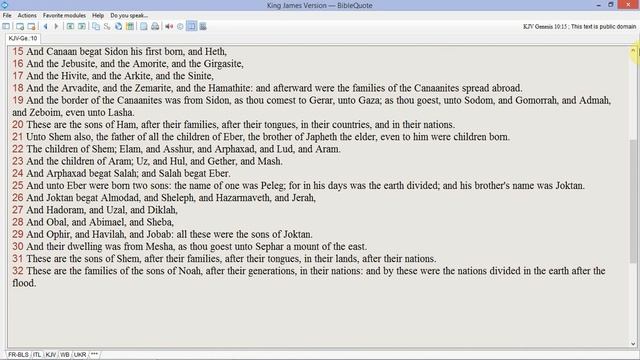Switch to the UKR module tab
The image size is (640, 360).
tap(80, 354)
